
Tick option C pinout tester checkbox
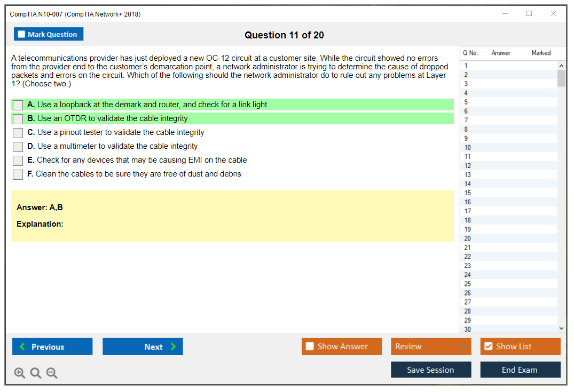coord(18,133)
